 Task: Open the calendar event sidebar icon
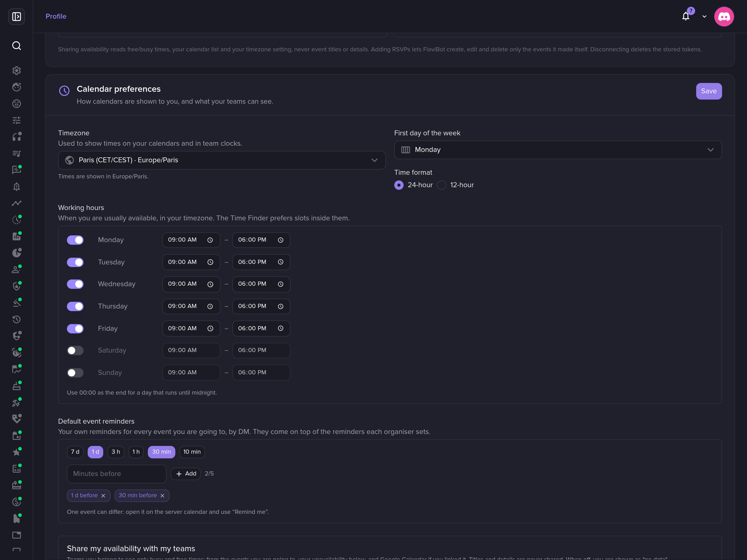coord(17,436)
